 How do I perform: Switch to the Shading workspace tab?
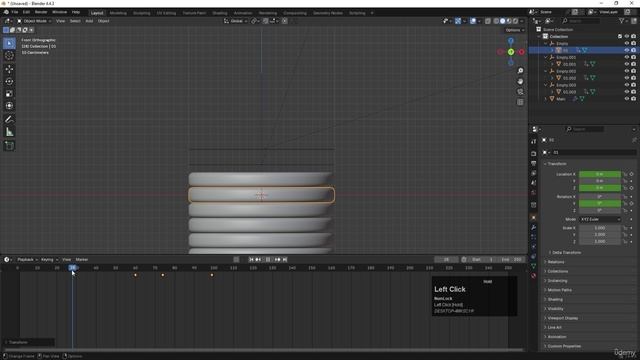click(x=220, y=13)
